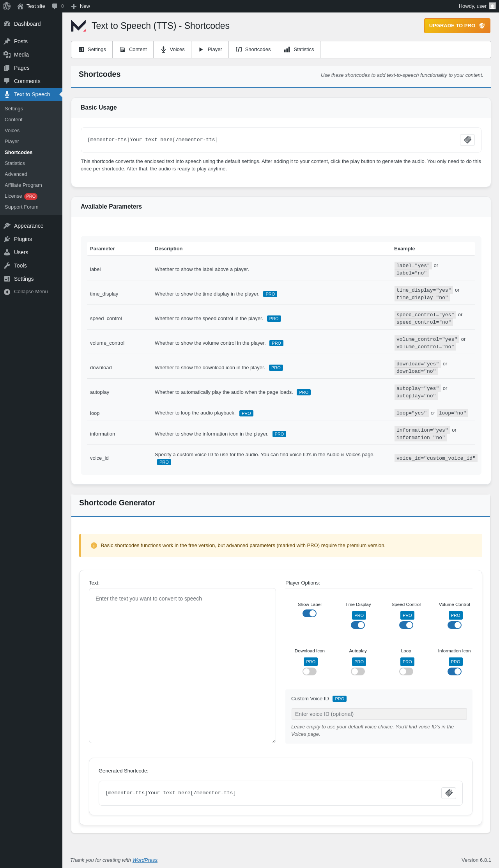Click the Custom Voice ID input field

click(379, 714)
